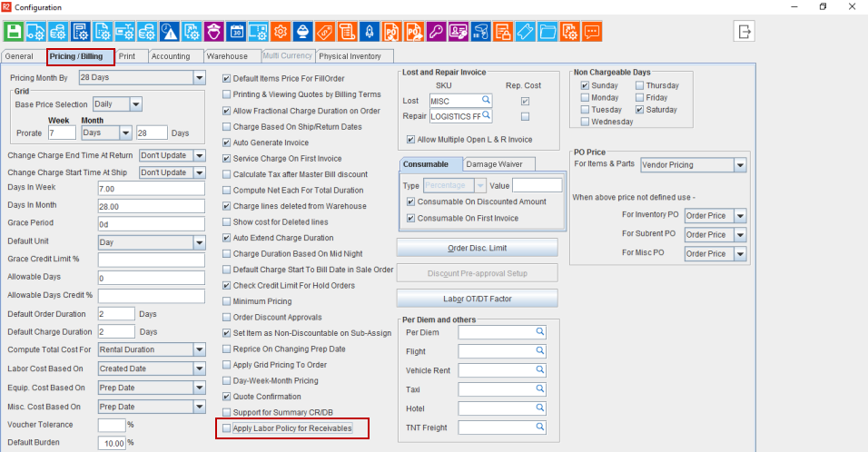868x452 pixels.
Task: Click the blue folder icon in toolbar
Action: pos(547,31)
